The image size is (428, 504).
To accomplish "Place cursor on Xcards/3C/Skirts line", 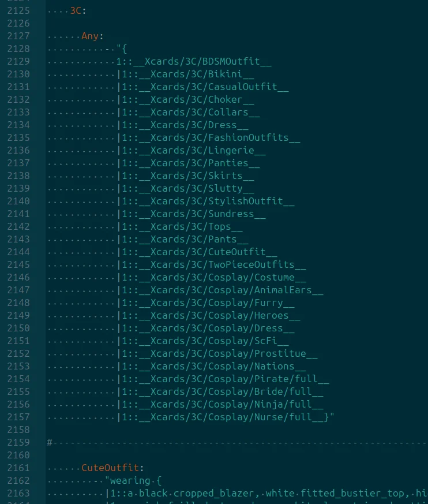I will coord(186,176).
